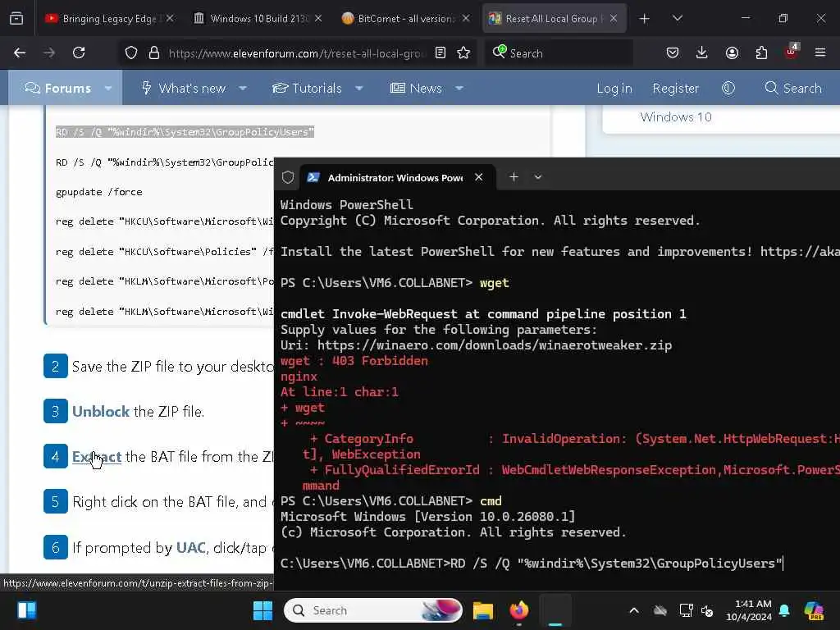This screenshot has height=630, width=840.
Task: Open a new browser tab
Action: tap(645, 19)
